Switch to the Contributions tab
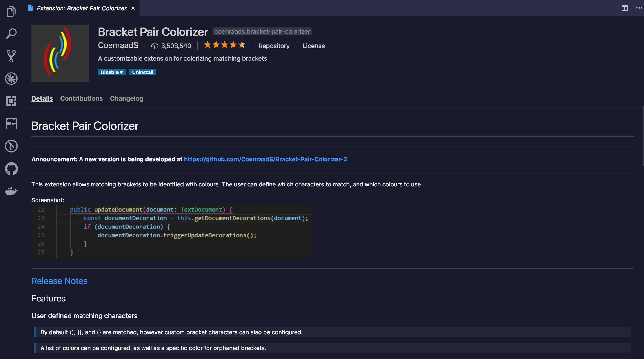 point(81,98)
